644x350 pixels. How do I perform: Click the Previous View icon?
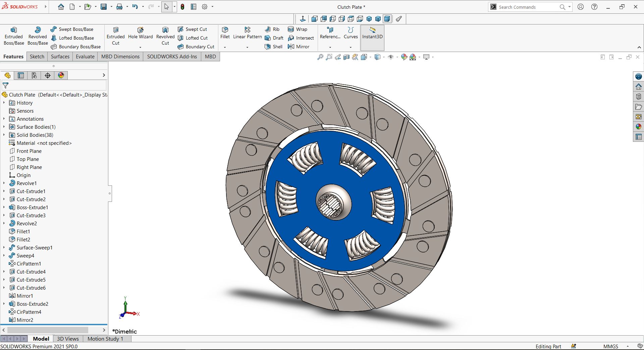pos(338,57)
